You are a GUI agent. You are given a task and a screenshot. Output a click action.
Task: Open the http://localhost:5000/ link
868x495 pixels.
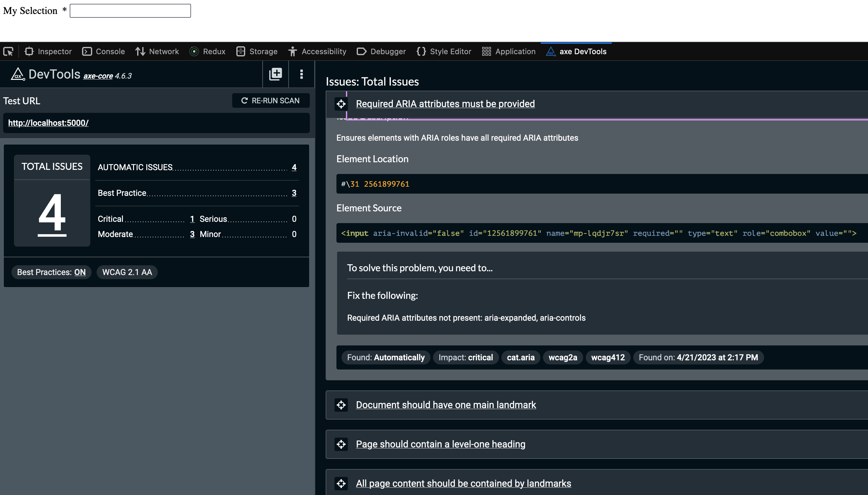coord(48,123)
